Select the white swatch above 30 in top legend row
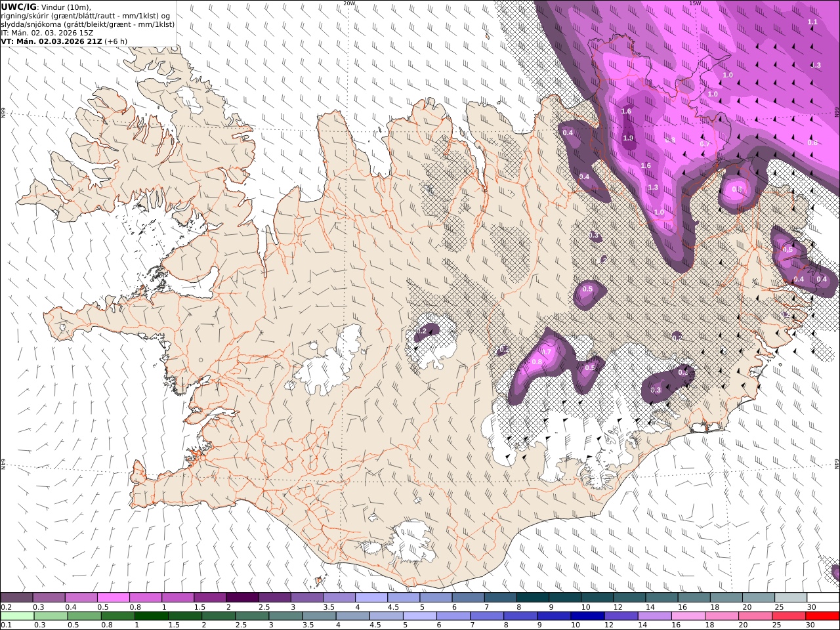This screenshot has width=840, height=630. click(824, 597)
